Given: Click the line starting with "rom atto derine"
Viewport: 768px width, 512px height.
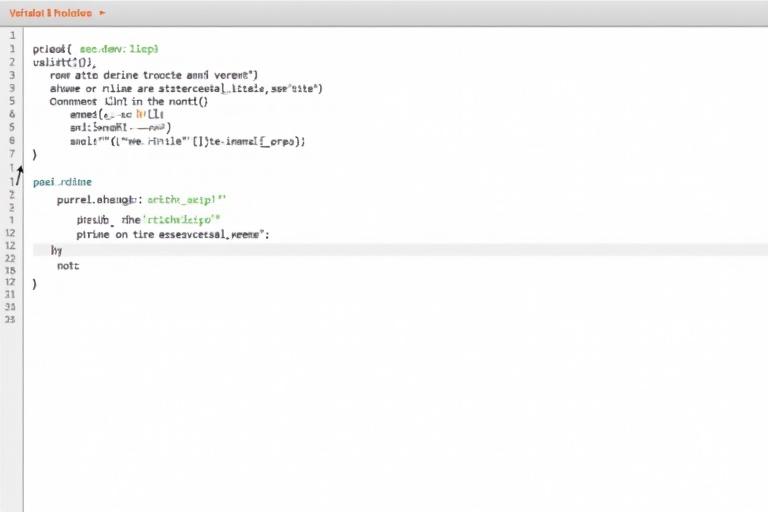Looking at the screenshot, I should coord(152,75).
